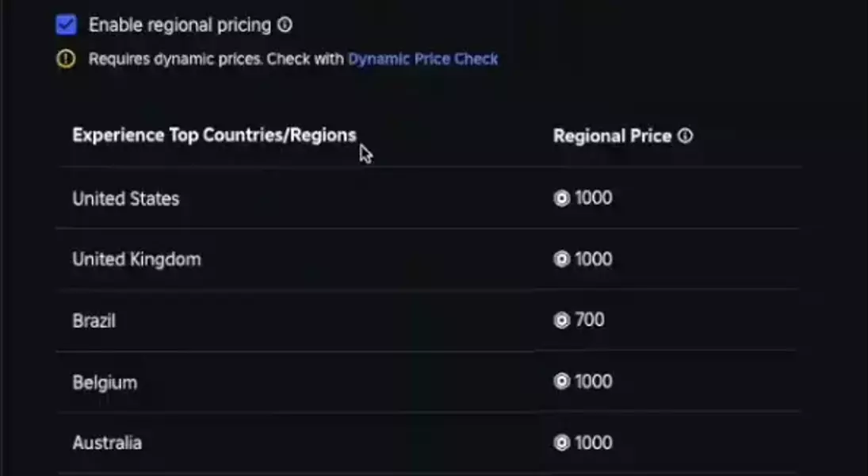
Task: Click the Robux icon in Australia row
Action: tap(562, 443)
